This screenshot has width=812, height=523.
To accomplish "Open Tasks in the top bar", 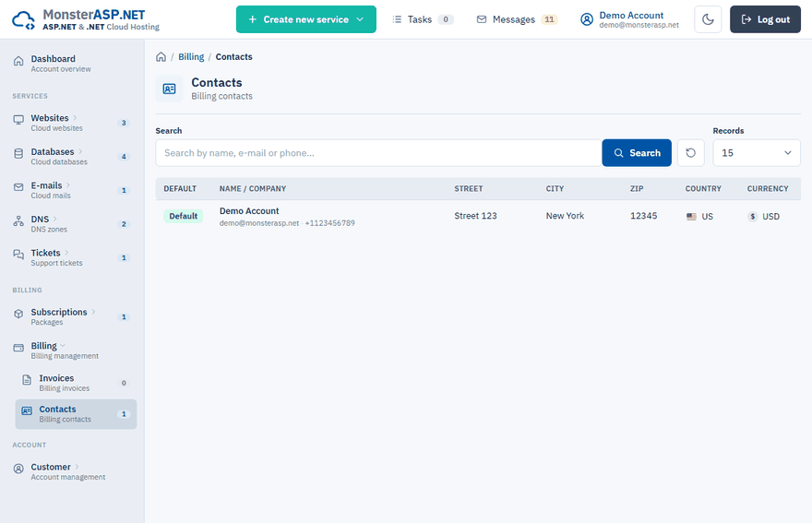I will click(423, 19).
